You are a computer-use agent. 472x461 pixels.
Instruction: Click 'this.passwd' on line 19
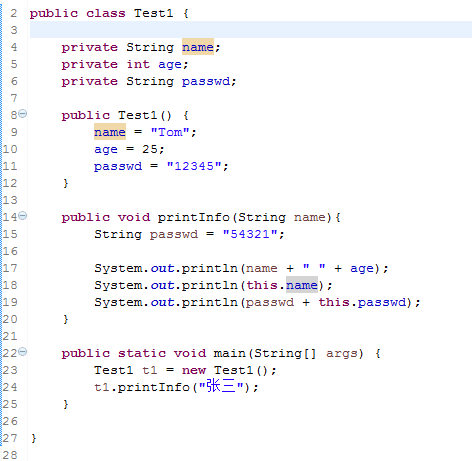pyautogui.click(x=362, y=302)
